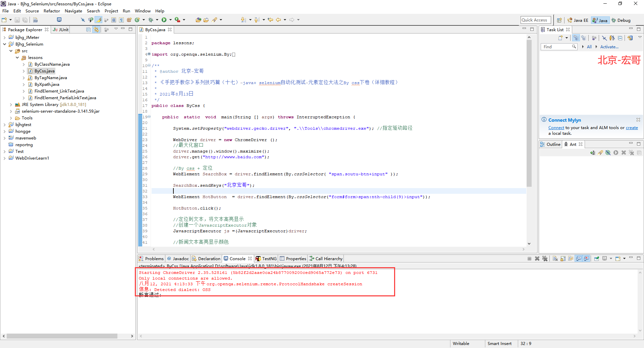Viewport: 644px width, 348px height.
Task: Collapse all in Package Explorer
Action: coord(89,30)
